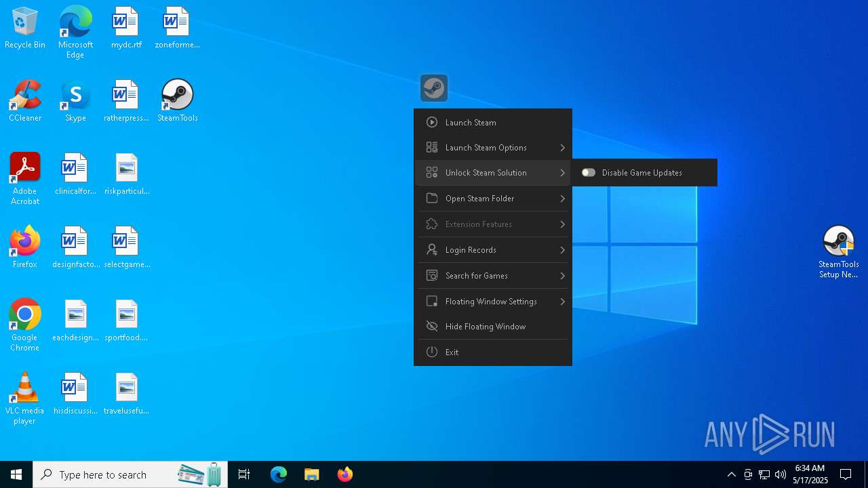Select the ratherpress document icon
This screenshot has height=488, width=868.
(x=127, y=101)
